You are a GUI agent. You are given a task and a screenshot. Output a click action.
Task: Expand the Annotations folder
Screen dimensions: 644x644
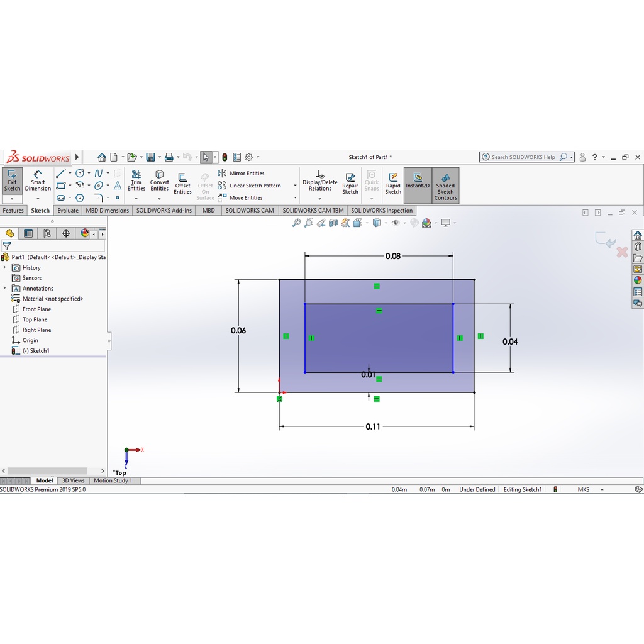coord(5,288)
